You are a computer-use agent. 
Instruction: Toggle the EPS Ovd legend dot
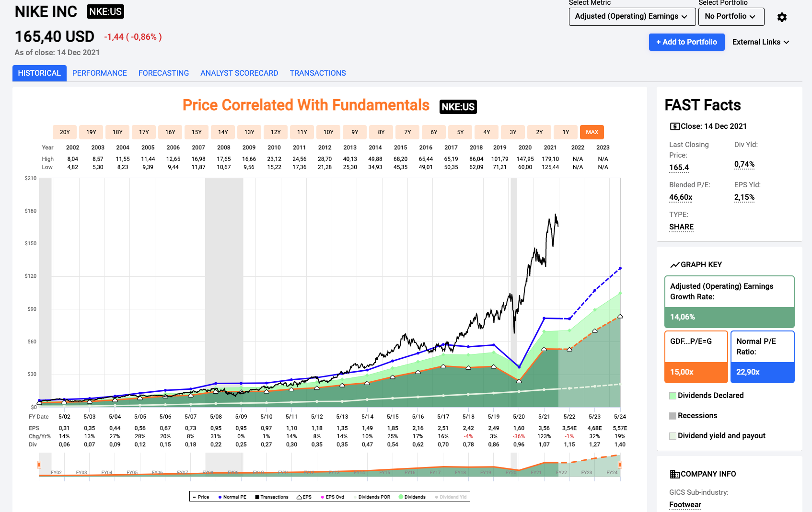[323, 497]
